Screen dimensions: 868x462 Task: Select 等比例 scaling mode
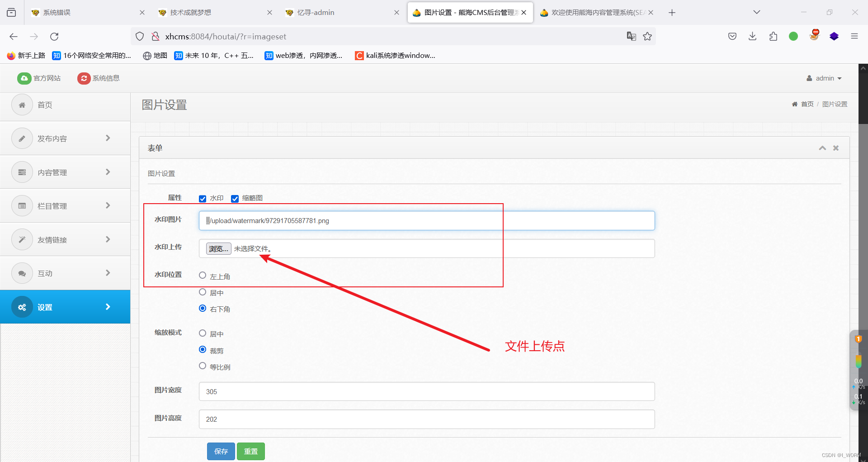[203, 366]
